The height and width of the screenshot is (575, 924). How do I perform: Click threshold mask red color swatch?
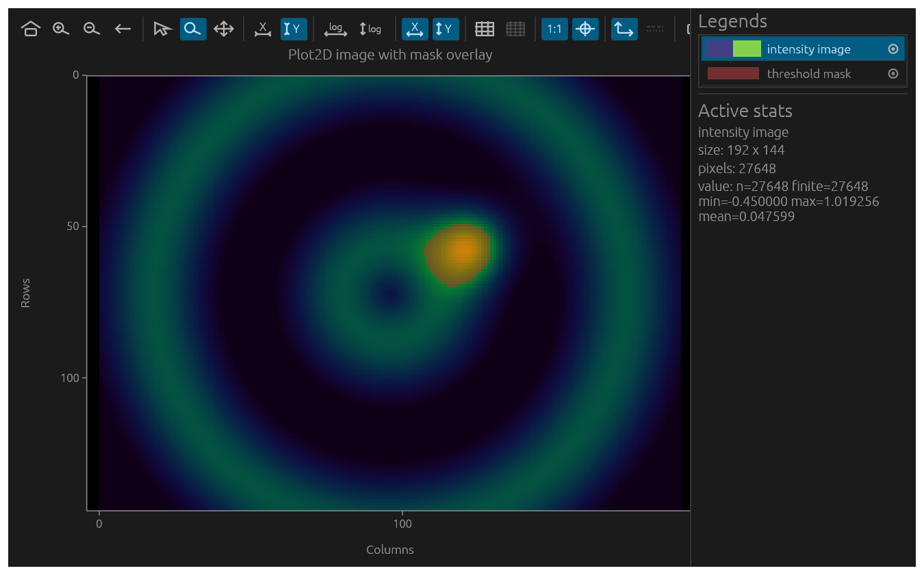[x=733, y=73]
